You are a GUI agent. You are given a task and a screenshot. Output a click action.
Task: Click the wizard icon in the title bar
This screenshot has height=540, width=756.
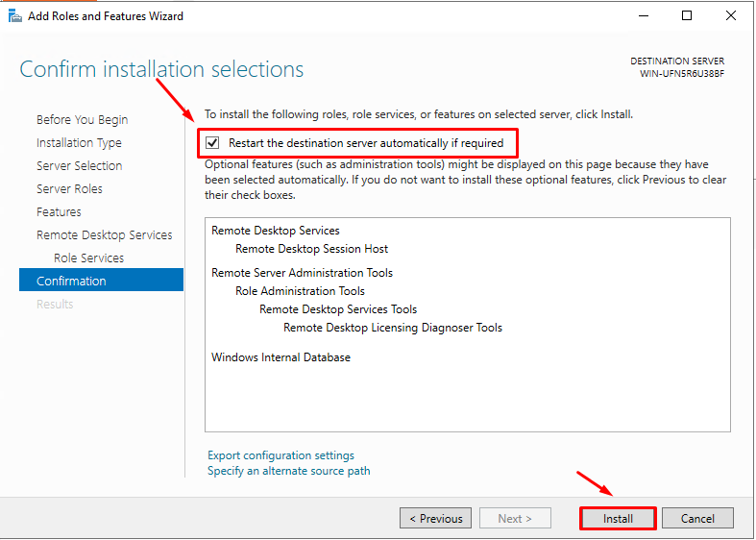14,15
